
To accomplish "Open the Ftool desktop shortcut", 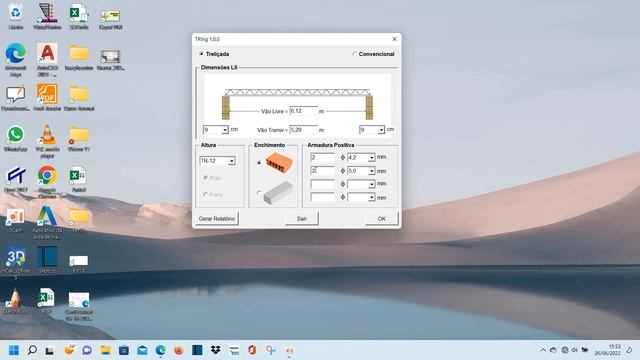I will [16, 180].
